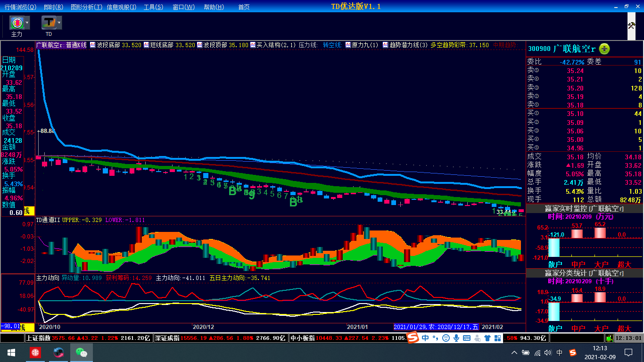Click the 大户 65.2 bar in 实时监控
The width and height of the screenshot is (644, 362).
pos(600,232)
